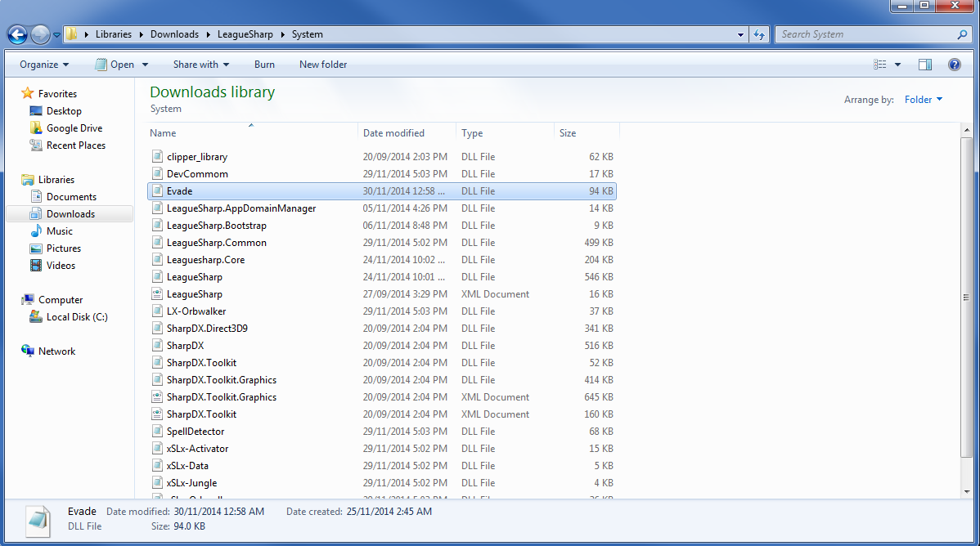Click the xSLx-Activator file icon

point(158,449)
